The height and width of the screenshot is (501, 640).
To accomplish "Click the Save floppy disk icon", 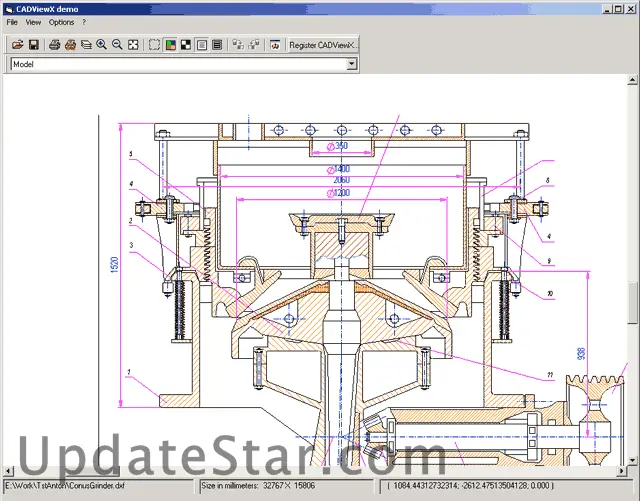I will point(33,45).
